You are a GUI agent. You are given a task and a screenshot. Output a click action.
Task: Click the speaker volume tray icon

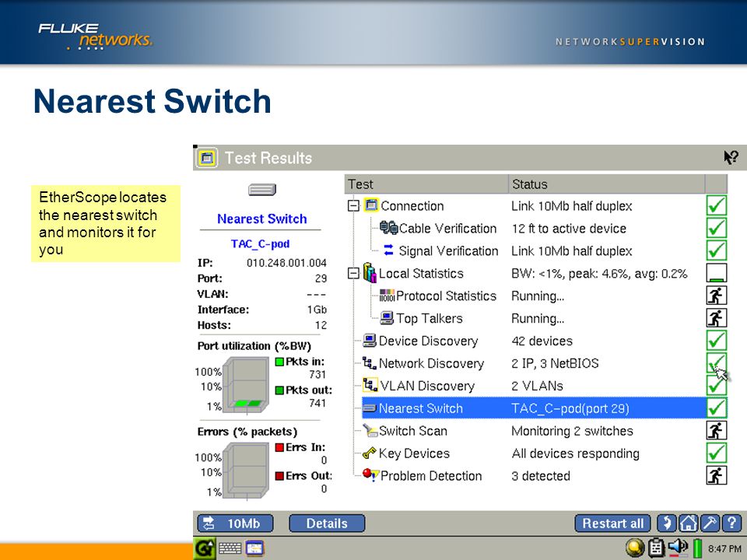[x=678, y=547]
